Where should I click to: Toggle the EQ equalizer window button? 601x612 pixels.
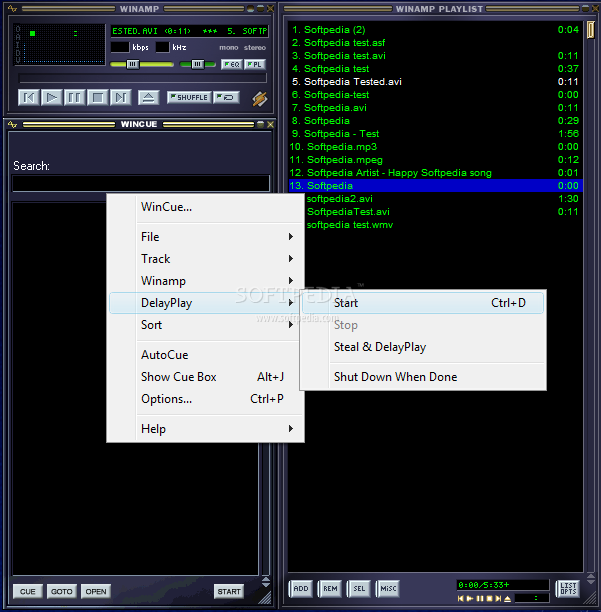232,64
